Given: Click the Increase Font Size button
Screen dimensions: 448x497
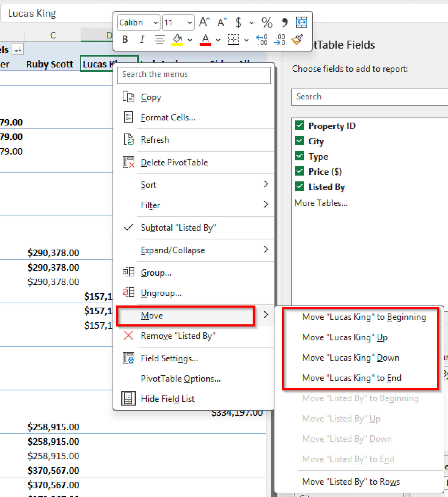Looking at the screenshot, I should (203, 22).
